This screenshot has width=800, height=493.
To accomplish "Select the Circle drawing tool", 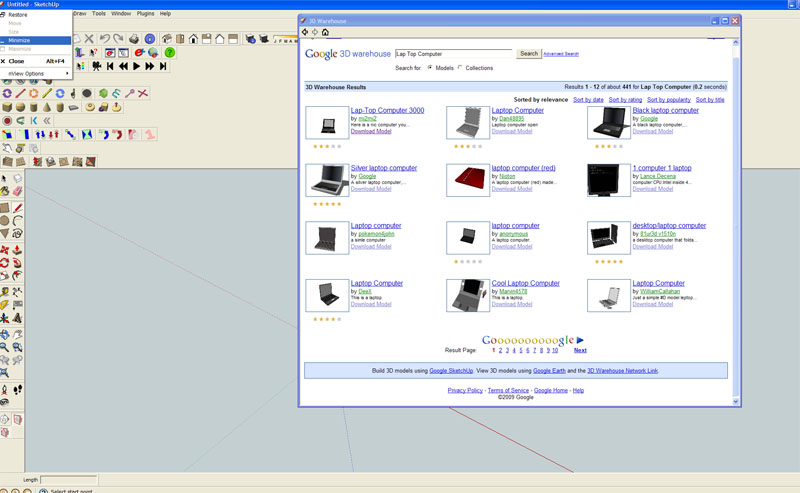I will point(5,220).
